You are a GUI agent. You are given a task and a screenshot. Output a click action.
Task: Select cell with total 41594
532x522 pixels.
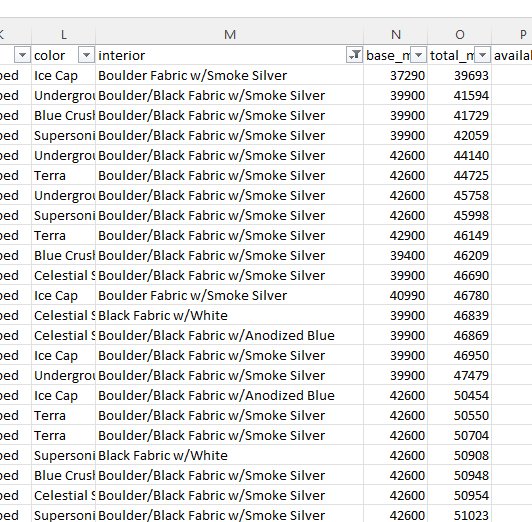pyautogui.click(x=460, y=95)
